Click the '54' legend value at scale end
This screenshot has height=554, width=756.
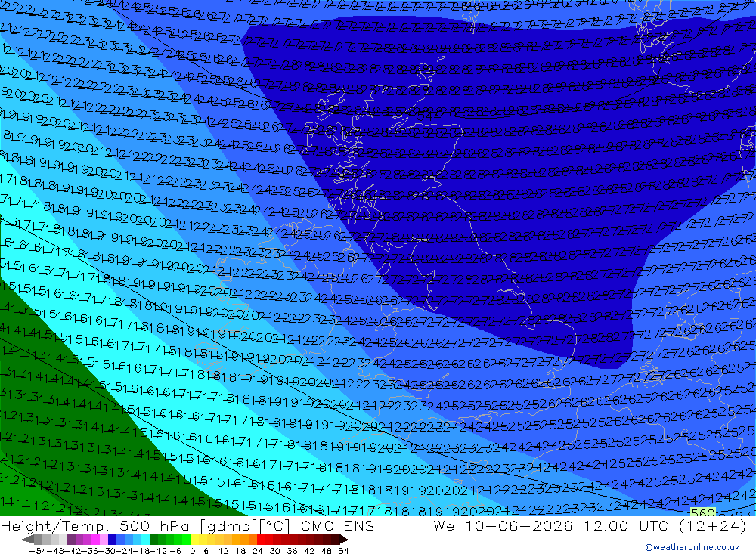point(343,551)
